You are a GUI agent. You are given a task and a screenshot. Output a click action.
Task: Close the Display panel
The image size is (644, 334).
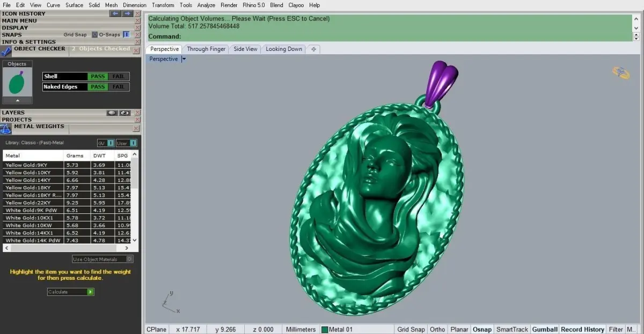coord(137,27)
